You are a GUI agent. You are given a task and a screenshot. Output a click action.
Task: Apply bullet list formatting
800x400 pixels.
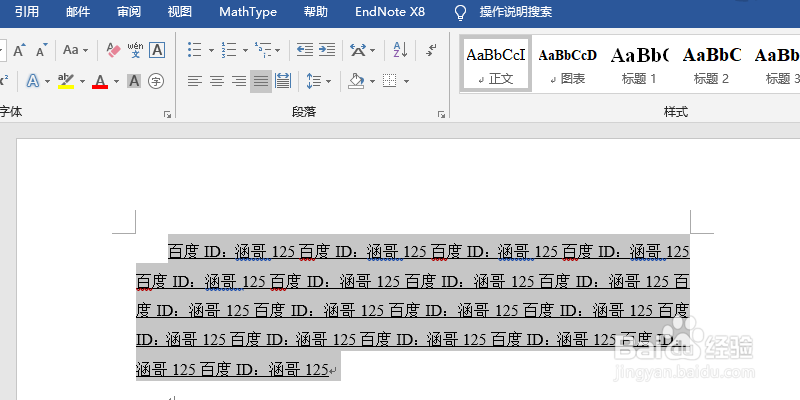(195, 50)
